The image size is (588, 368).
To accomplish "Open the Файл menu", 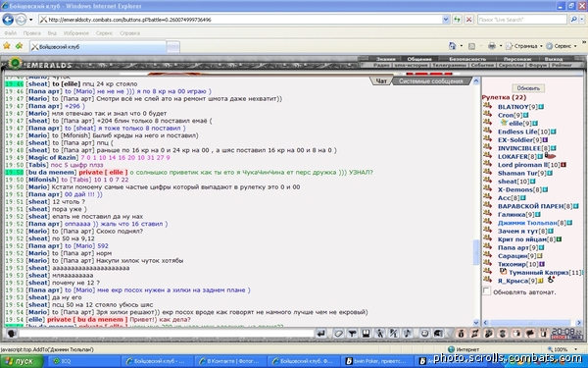I will (10, 33).
